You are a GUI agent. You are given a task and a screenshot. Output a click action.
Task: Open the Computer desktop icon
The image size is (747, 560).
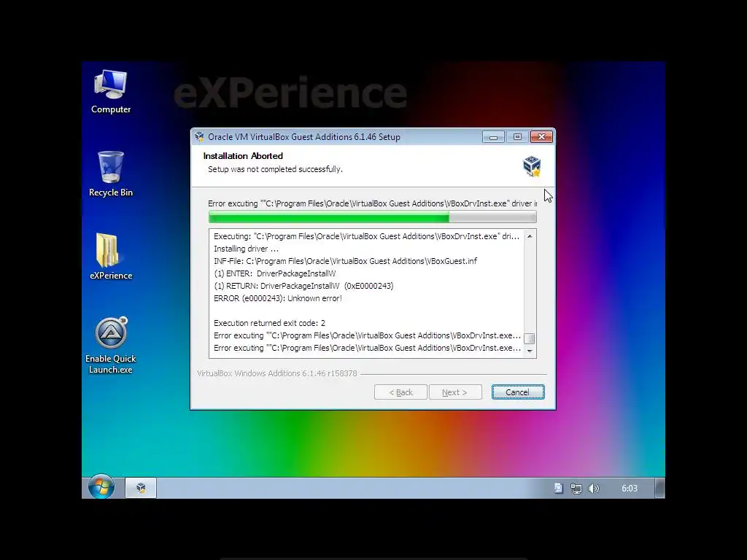[111, 93]
